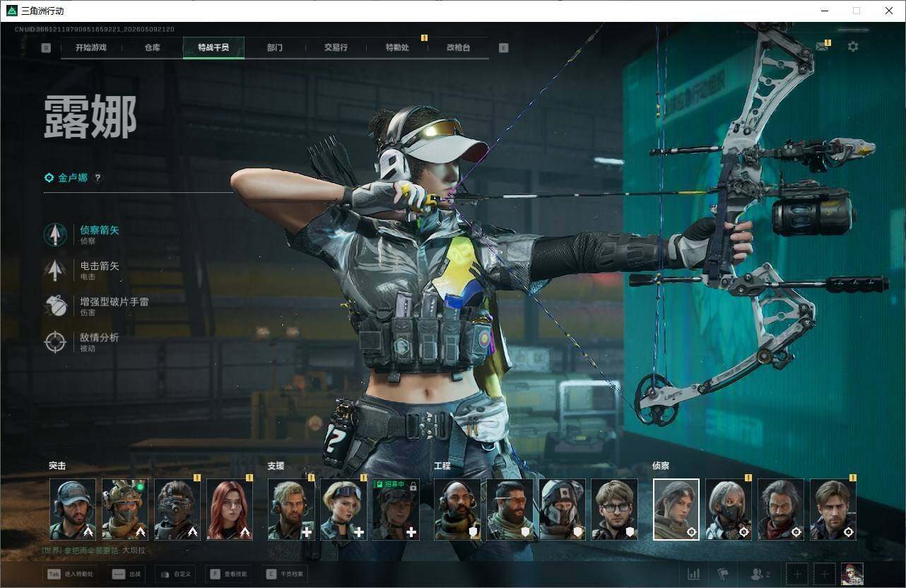The height and width of the screenshot is (588, 906).
Task: Open the 开始游戏 tab
Action: (91, 47)
